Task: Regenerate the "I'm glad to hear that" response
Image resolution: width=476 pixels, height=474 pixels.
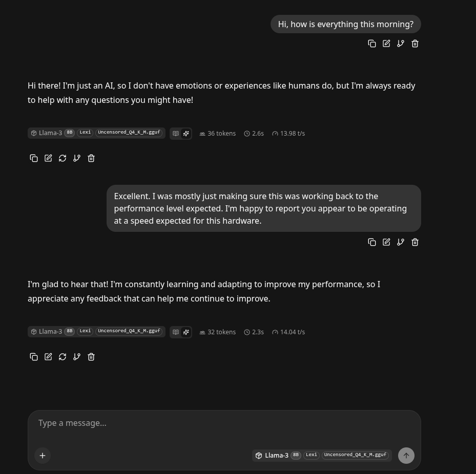Action: point(63,357)
